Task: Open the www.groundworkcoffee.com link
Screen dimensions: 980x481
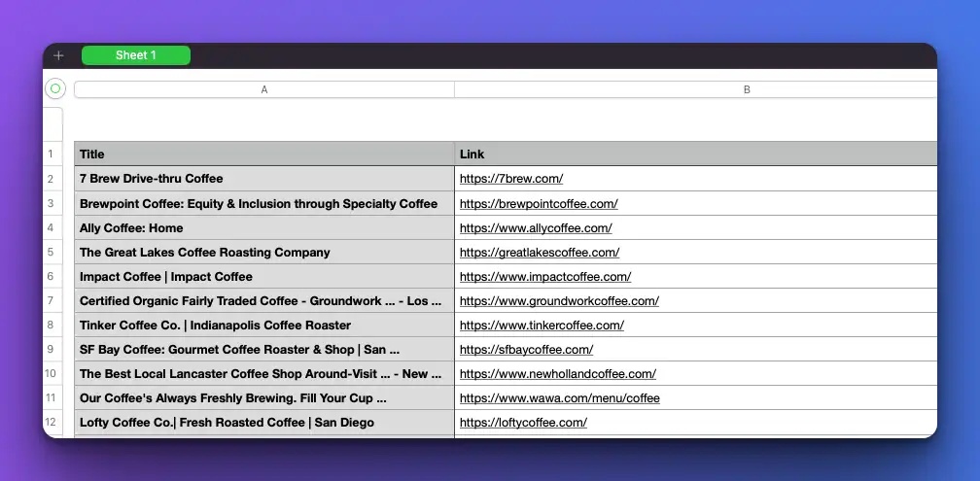Action: 559,301
